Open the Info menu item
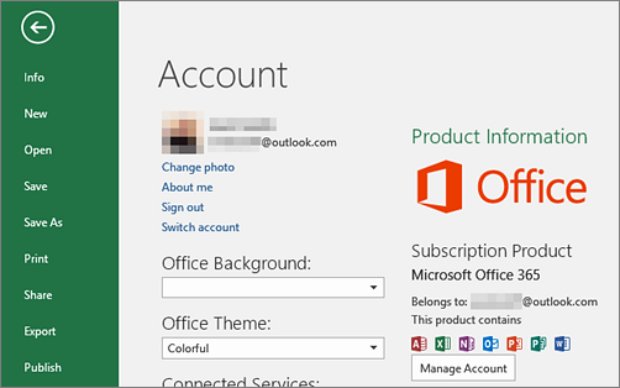Image resolution: width=620 pixels, height=388 pixels. tap(34, 78)
